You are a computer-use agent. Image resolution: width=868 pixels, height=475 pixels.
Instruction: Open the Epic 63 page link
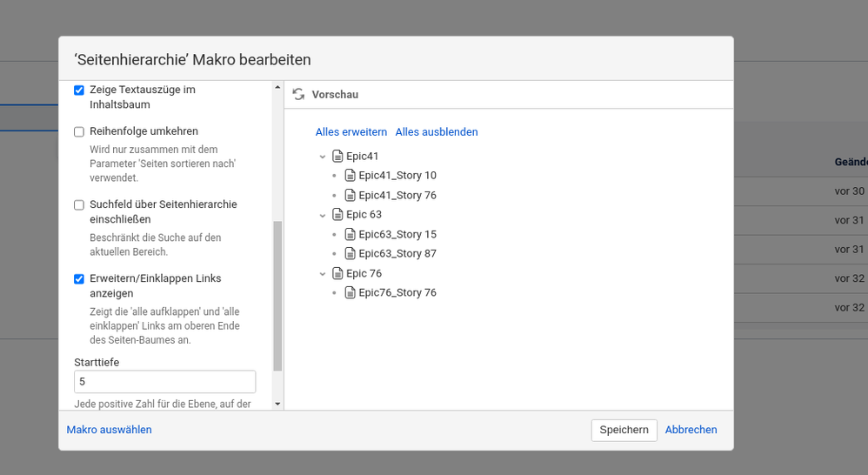click(x=364, y=214)
